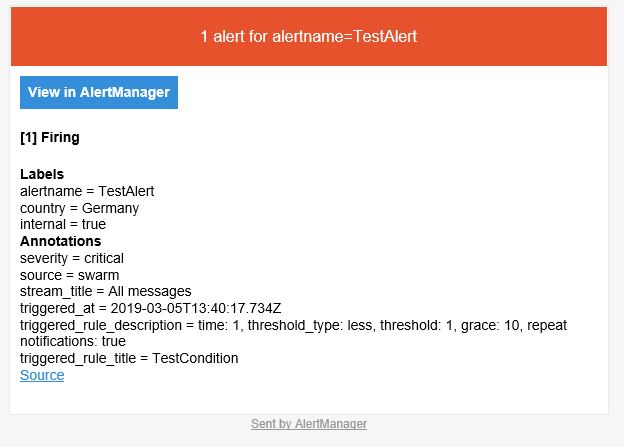Select the severity = critical annotation
Viewport: 624px width, 447px height.
[72, 258]
